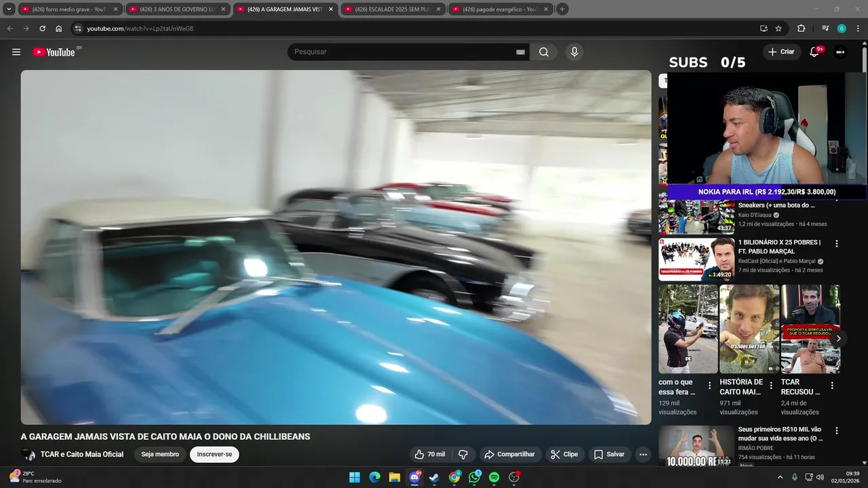Open browser media controls icon

[825, 28]
